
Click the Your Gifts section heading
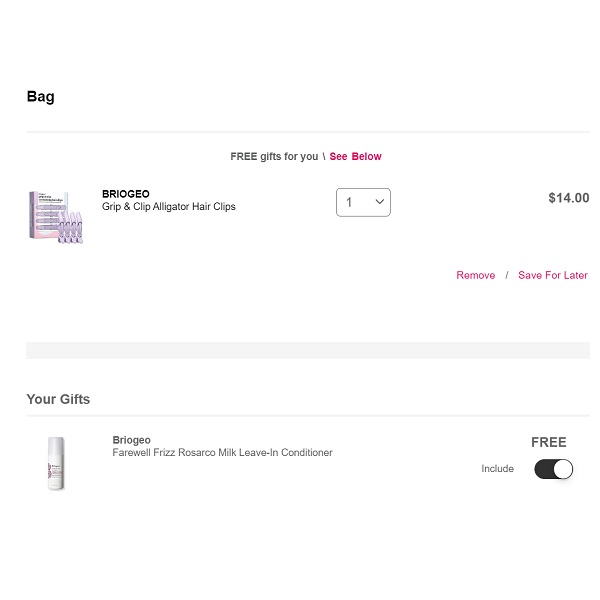58,399
